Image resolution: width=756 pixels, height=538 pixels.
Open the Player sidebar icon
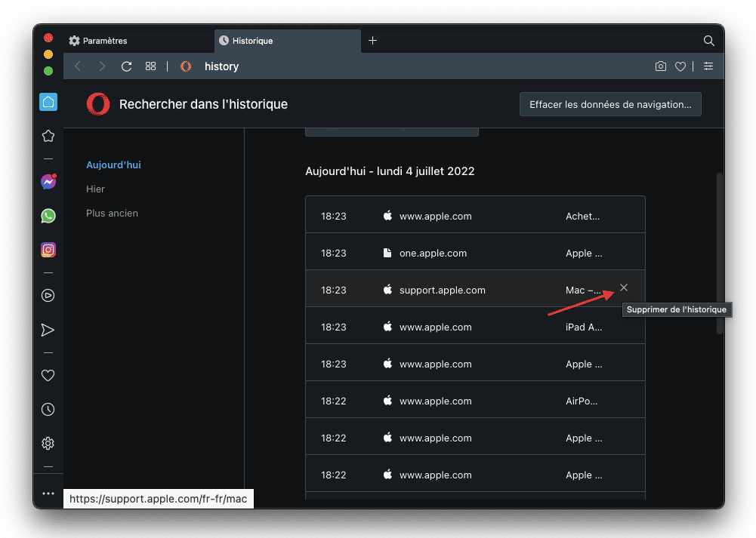[x=48, y=295]
